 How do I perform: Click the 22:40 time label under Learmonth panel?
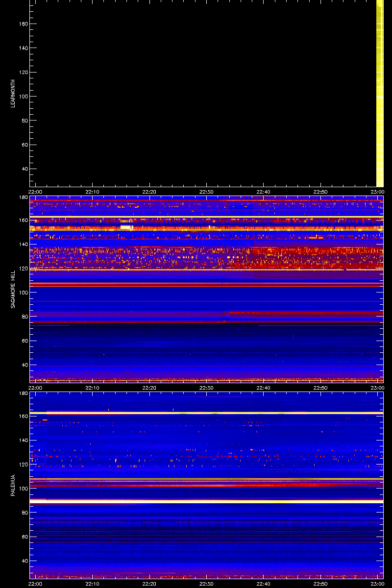point(264,192)
